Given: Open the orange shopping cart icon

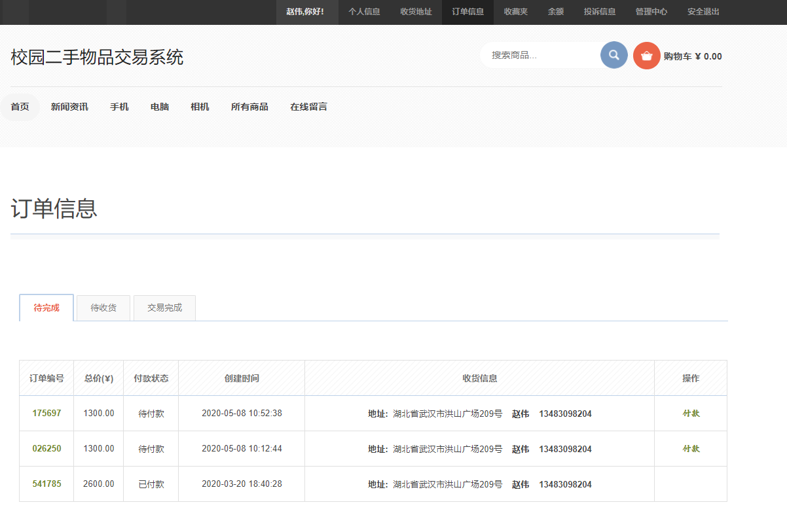Looking at the screenshot, I should coord(647,56).
